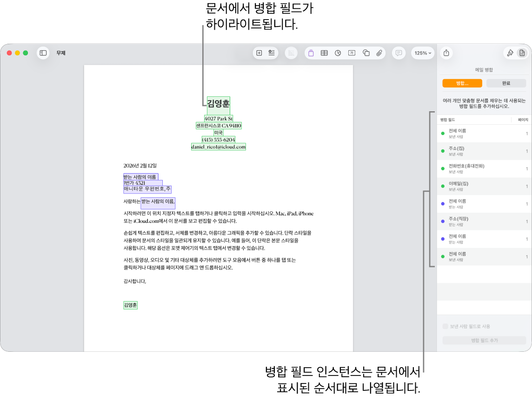Select the 주소(집) merge field row

484,151
